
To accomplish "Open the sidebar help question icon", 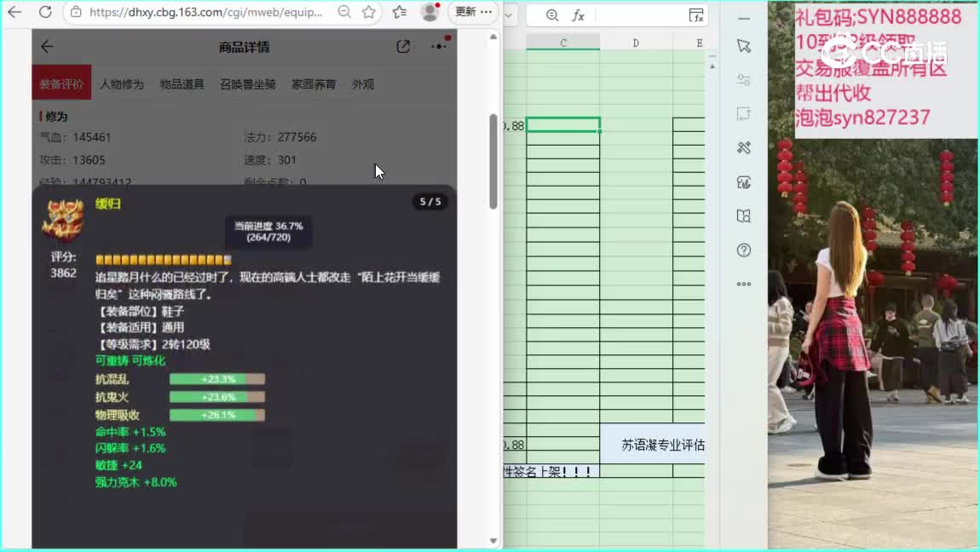I will 744,250.
